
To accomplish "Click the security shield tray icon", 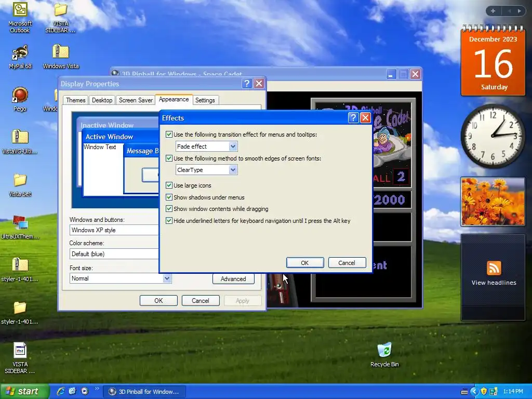I will tap(484, 392).
